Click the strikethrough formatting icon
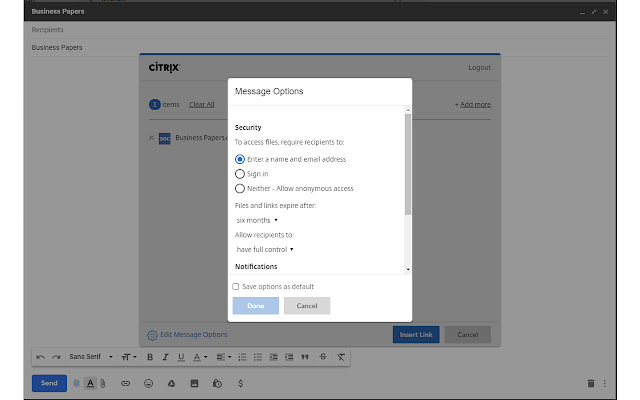The height and width of the screenshot is (400, 640). click(x=322, y=357)
